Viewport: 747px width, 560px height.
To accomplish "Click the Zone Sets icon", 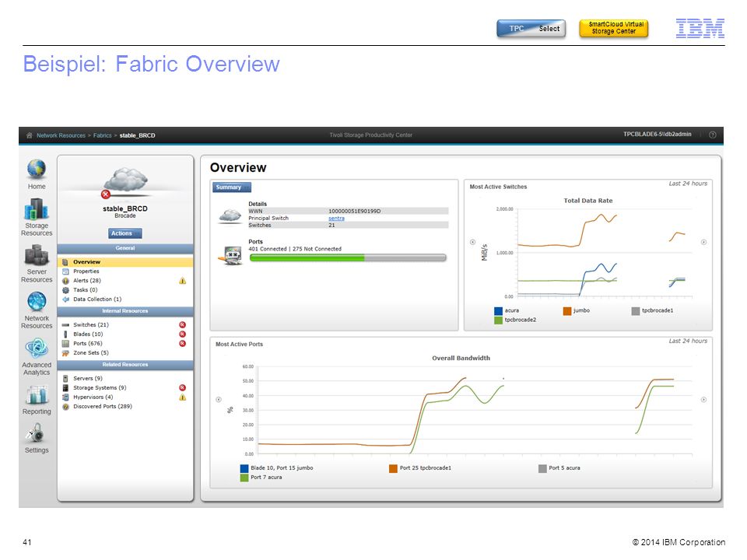I will pos(65,353).
